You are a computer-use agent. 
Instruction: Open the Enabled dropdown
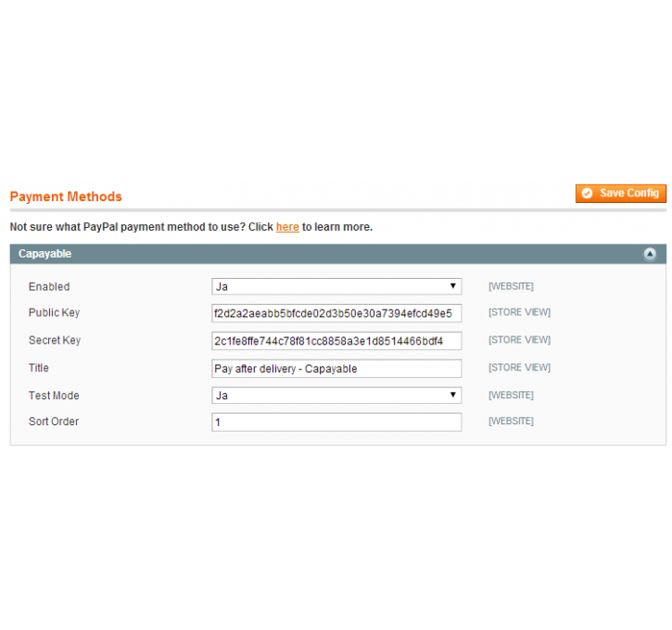pos(336,286)
